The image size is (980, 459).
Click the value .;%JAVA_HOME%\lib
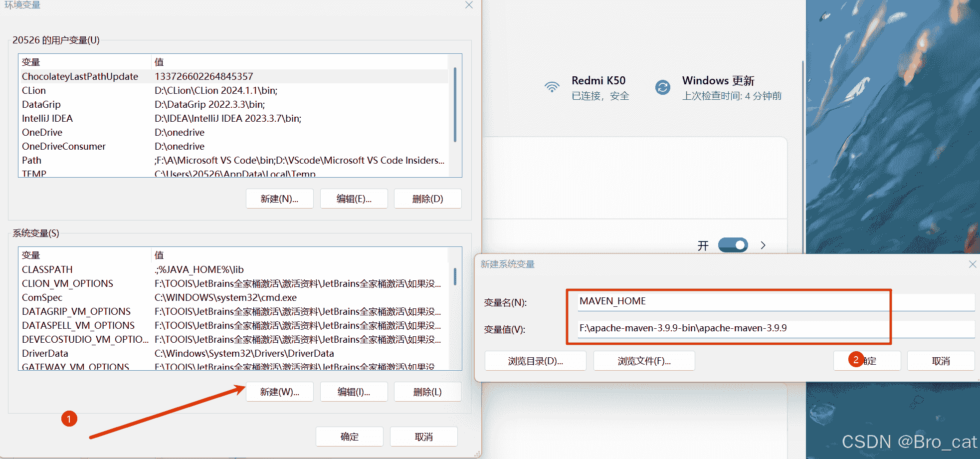coord(199,269)
